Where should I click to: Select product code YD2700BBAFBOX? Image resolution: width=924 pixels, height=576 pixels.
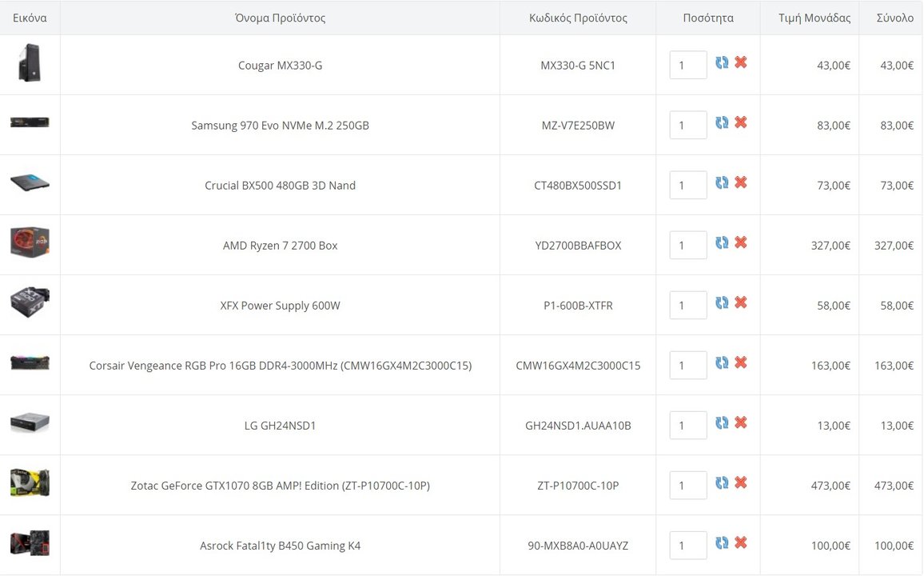(578, 246)
